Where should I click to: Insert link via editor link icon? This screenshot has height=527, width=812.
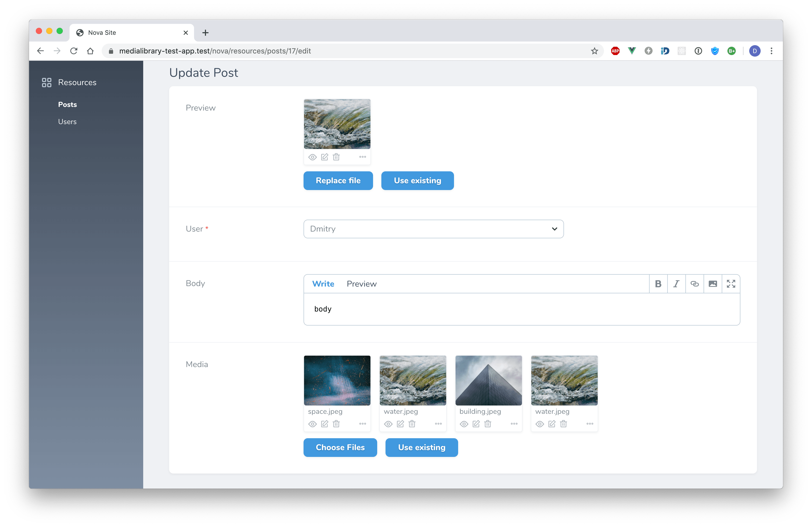click(x=695, y=284)
